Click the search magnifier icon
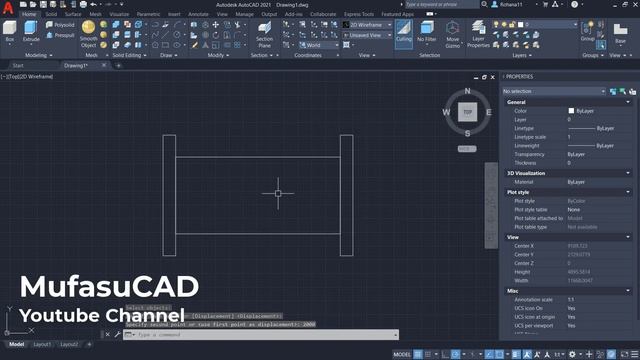 coord(484,4)
